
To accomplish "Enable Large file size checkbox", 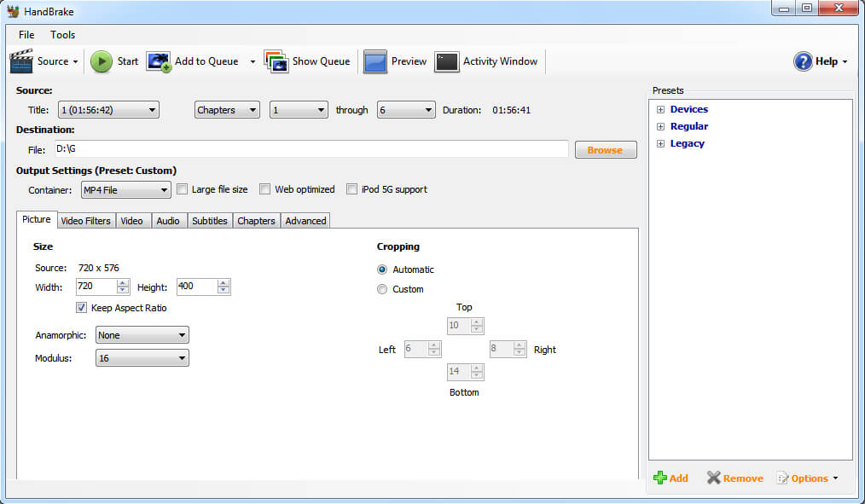I will [x=182, y=189].
